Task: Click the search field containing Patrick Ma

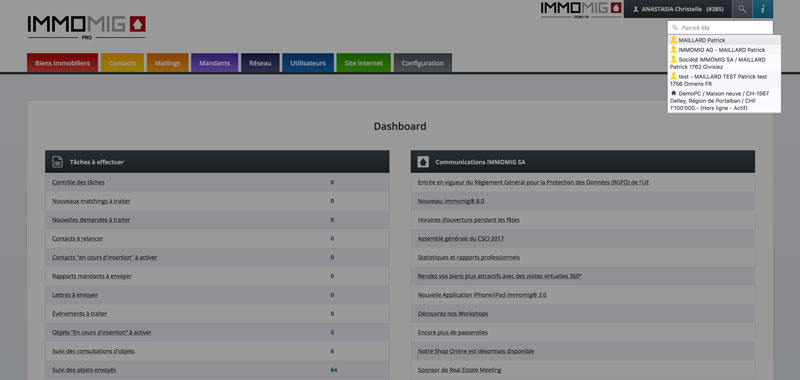Action: click(x=720, y=28)
